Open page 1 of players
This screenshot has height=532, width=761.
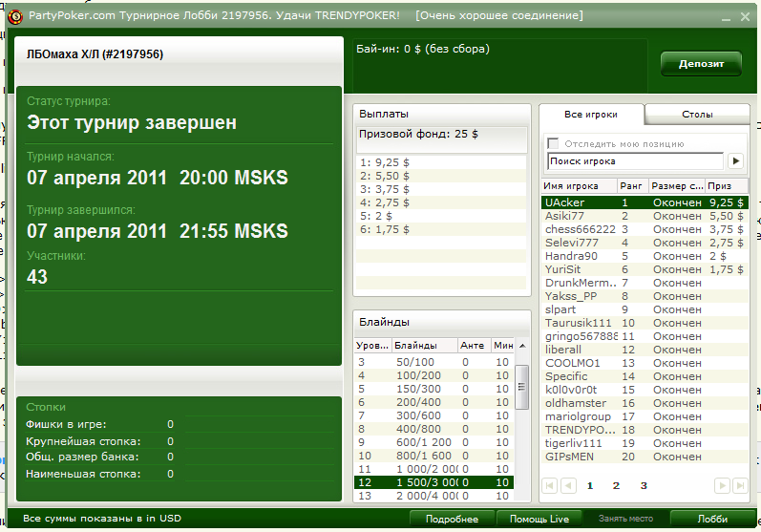click(590, 486)
